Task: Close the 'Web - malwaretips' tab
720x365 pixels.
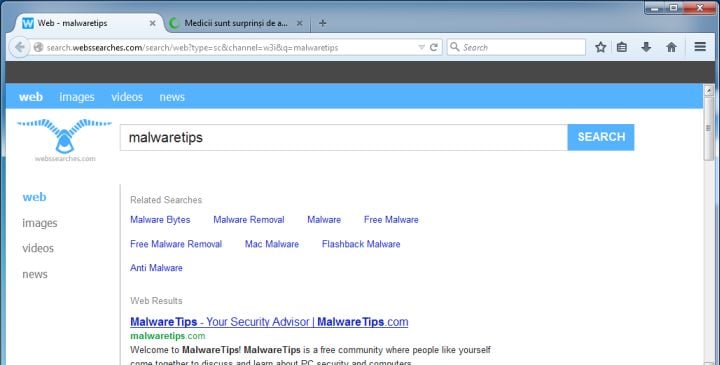Action: pos(152,23)
